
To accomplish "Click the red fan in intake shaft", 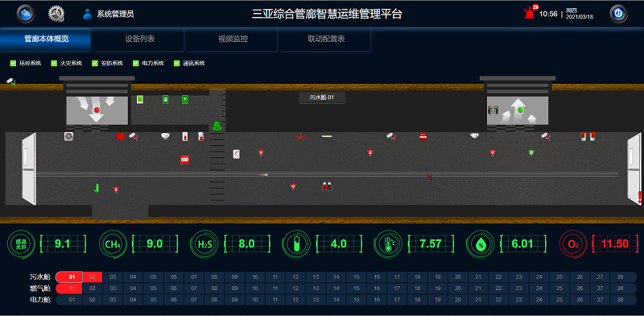I will (x=97, y=110).
